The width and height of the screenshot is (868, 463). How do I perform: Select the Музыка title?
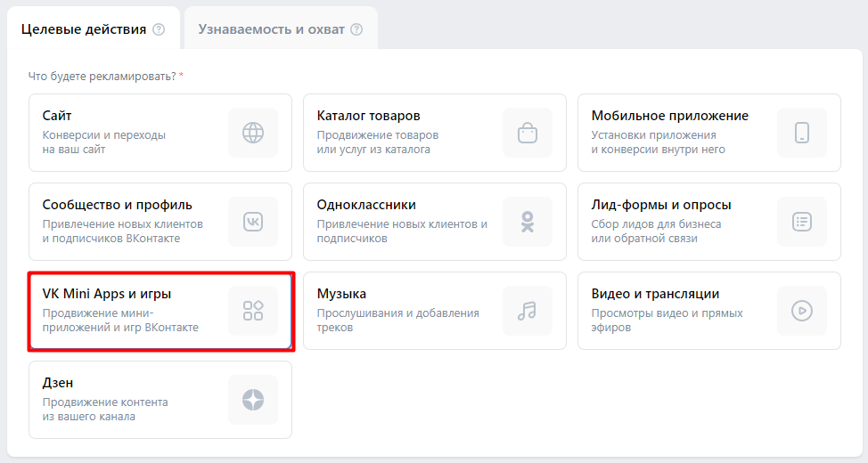[x=341, y=294]
